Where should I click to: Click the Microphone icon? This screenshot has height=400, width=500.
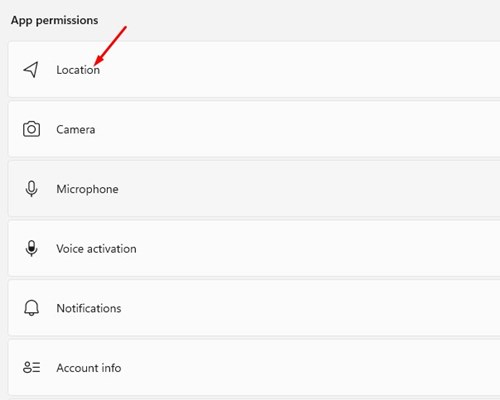(31, 189)
